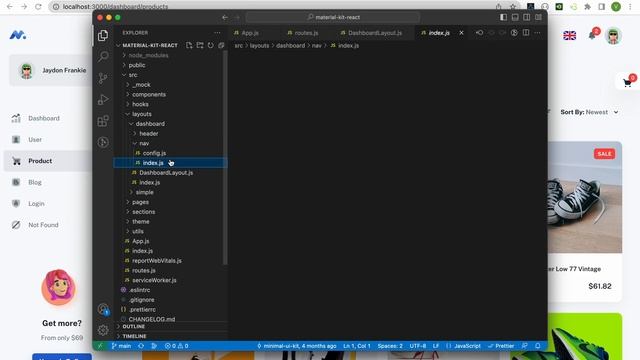The width and height of the screenshot is (640, 360).
Task: Switch to the App.js editor tab
Action: coord(247,33)
